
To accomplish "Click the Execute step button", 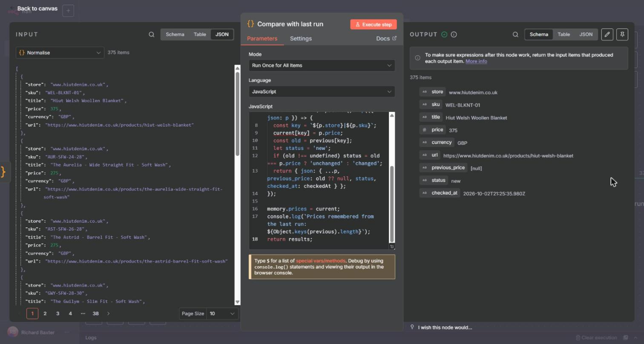I will tap(374, 24).
